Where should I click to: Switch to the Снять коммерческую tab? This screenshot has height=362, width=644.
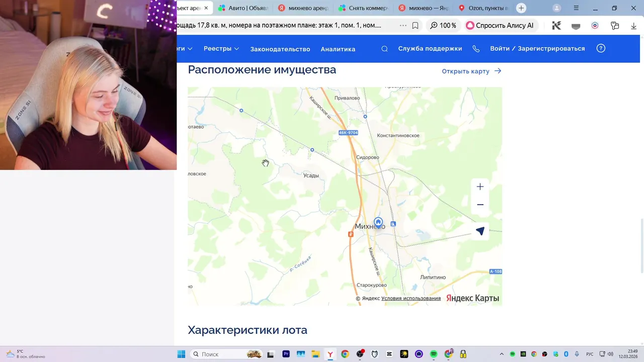pos(363,8)
